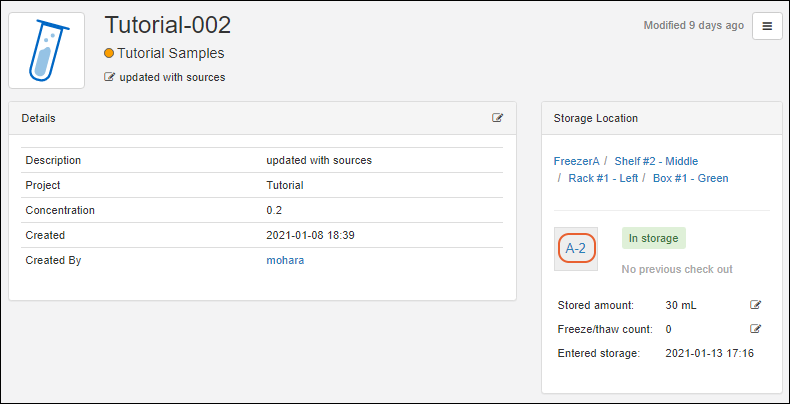Viewport: 790px width, 404px height.
Task: Click the A-2 box position cell
Action: click(576, 248)
